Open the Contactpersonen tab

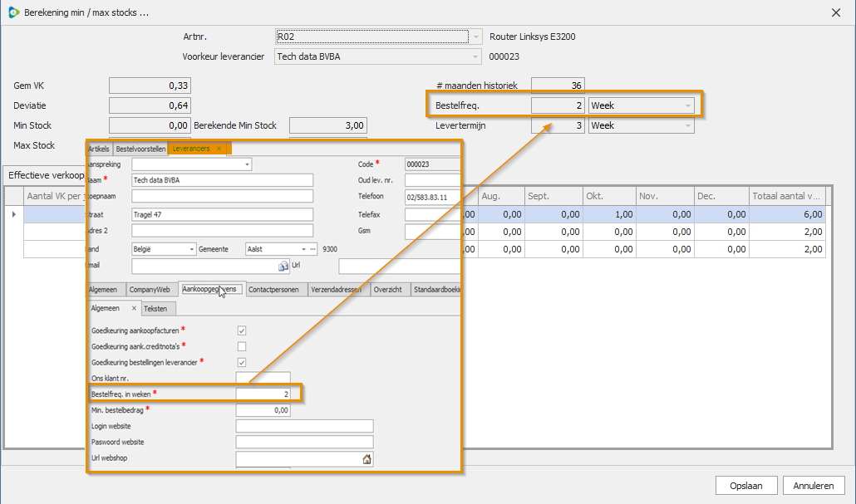point(275,290)
